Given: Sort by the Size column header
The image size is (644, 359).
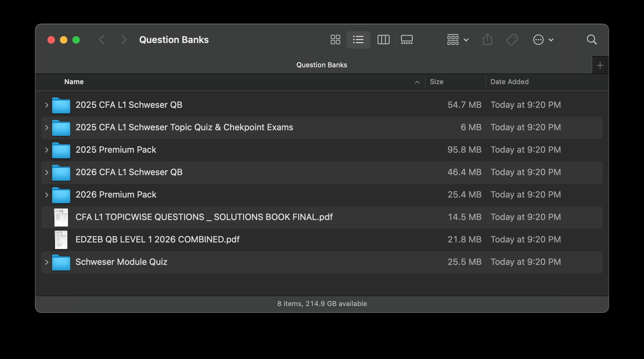Looking at the screenshot, I should tap(437, 82).
